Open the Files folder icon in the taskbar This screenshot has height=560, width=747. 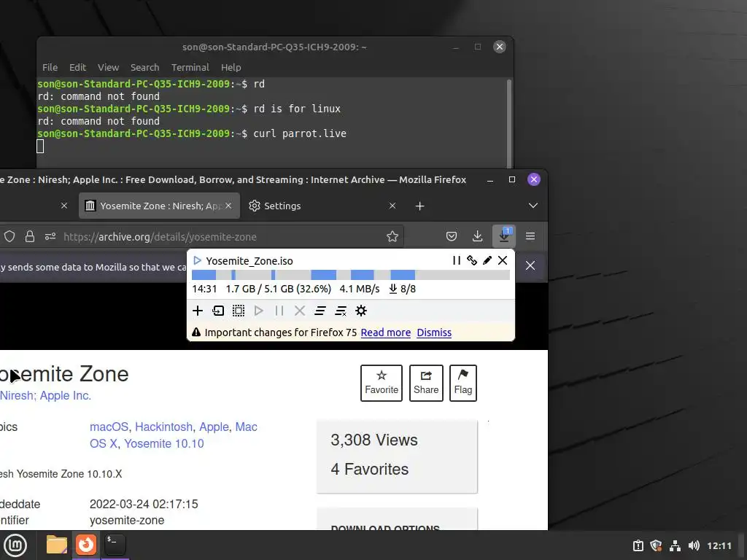tap(57, 544)
